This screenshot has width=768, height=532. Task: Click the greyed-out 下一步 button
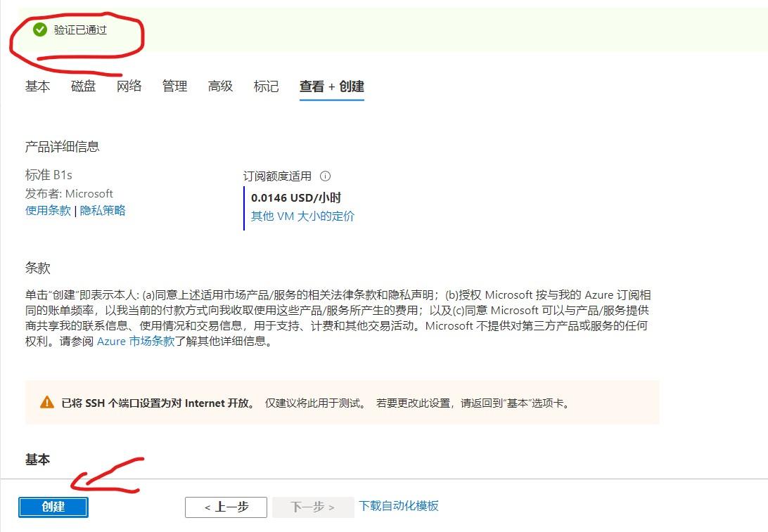312,507
